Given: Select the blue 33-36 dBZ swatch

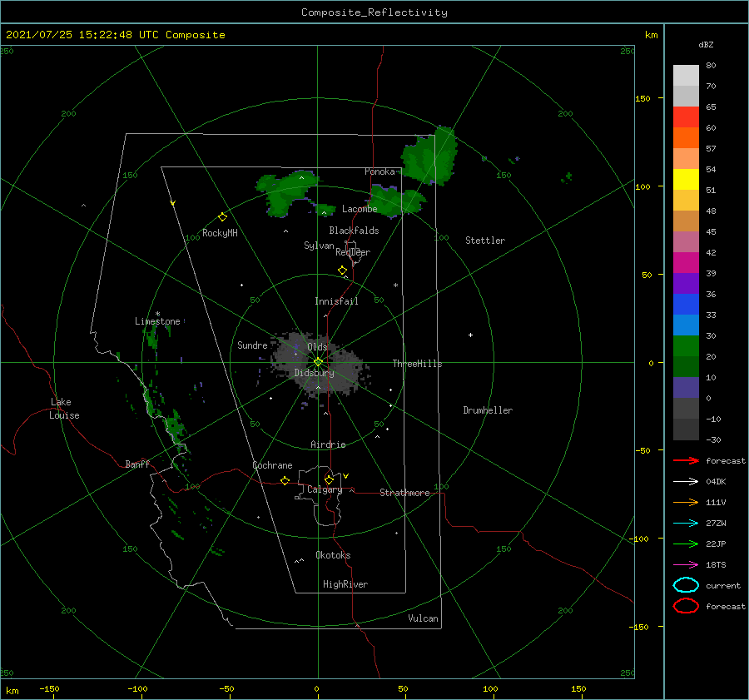Looking at the screenshot, I should (686, 305).
